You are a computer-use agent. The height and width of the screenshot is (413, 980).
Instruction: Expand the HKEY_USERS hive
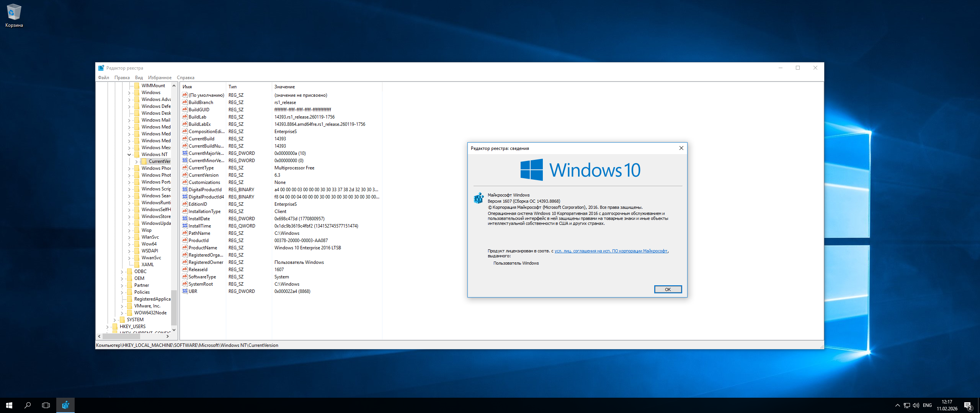pos(107,327)
